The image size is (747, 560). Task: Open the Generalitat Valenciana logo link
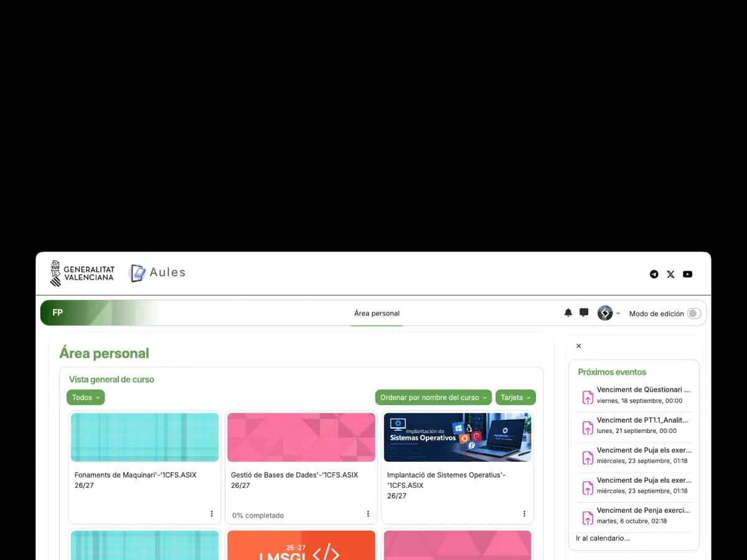coord(82,274)
